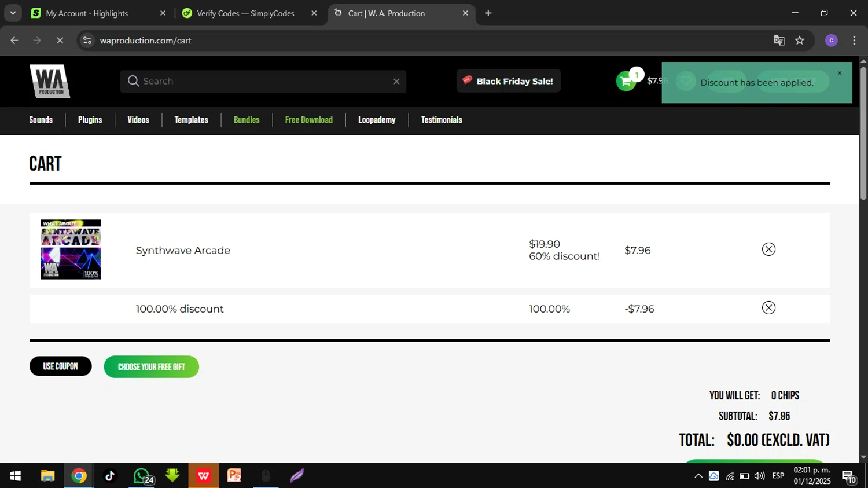Open the taskbar clock and date

coord(812,476)
